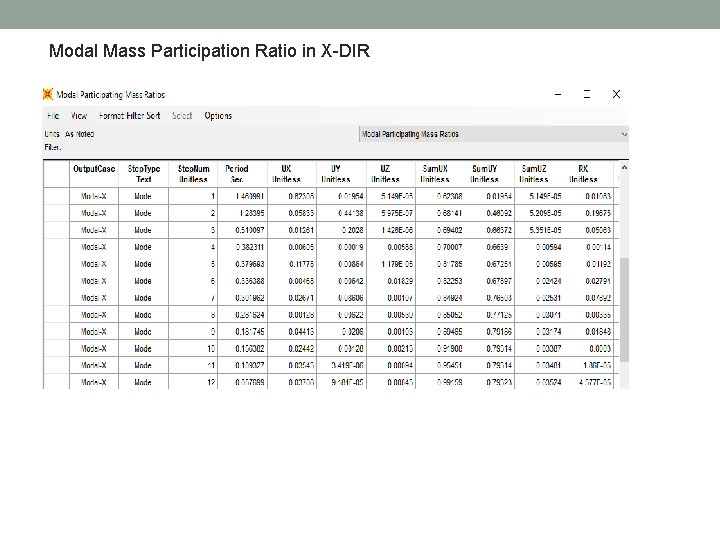Click the SumUX cell 0.69402 in row 3
The width and height of the screenshot is (720, 540).
coord(440,230)
